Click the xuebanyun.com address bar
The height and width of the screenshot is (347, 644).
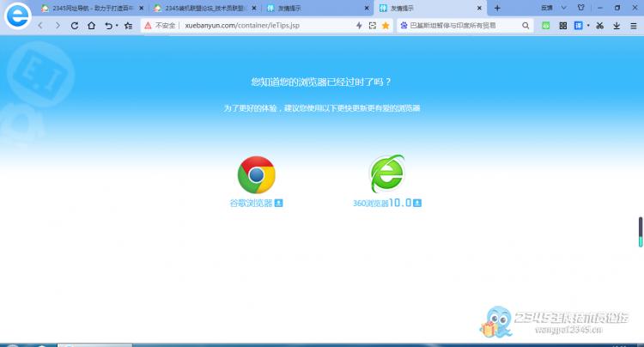click(242, 26)
